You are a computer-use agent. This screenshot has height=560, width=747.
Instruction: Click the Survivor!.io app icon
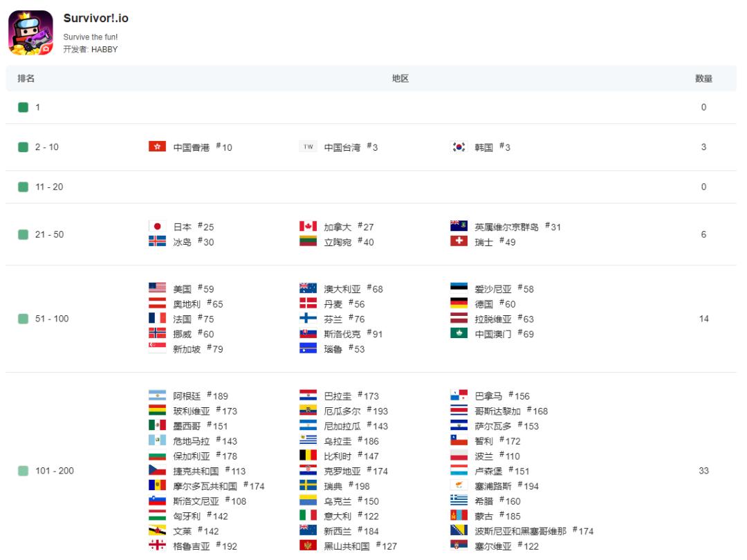coord(30,33)
